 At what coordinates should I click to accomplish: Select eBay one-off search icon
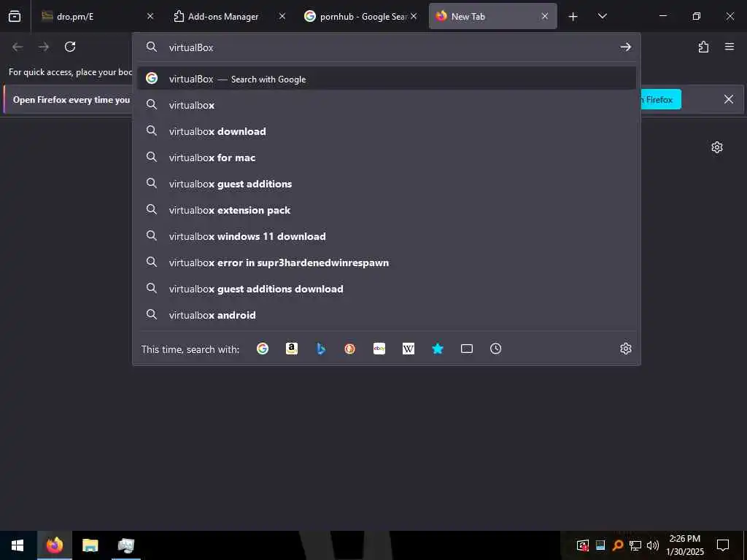pos(379,349)
